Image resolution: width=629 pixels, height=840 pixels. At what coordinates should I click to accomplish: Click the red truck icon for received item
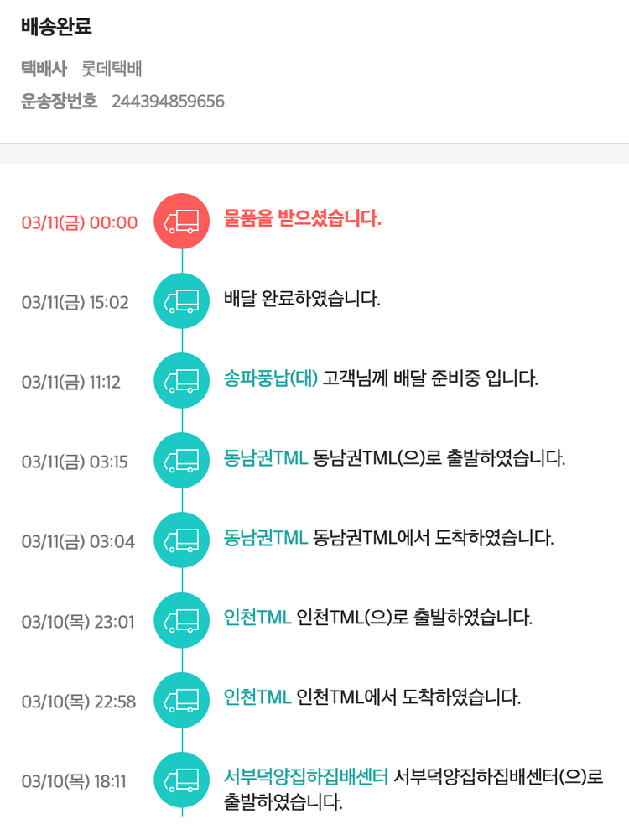(x=182, y=222)
